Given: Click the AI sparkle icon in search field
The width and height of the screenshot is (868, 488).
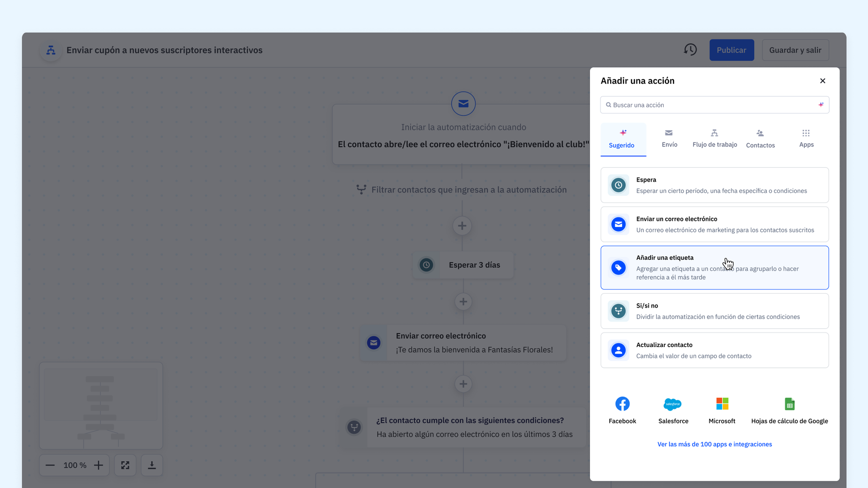Looking at the screenshot, I should (821, 105).
